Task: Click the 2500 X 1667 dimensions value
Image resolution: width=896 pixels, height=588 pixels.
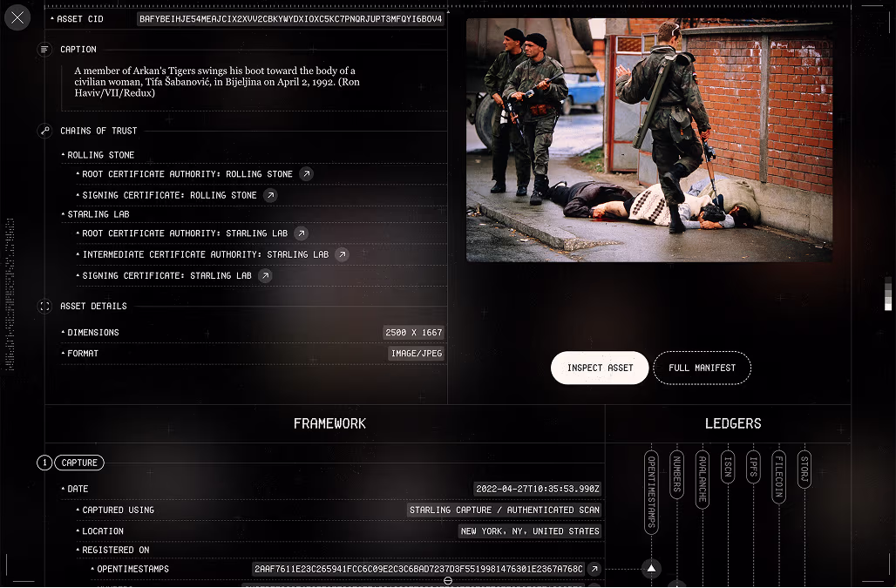Action: coord(414,332)
